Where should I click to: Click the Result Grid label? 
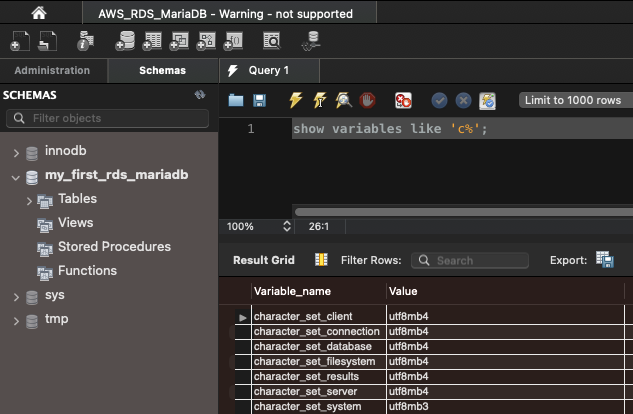264,260
